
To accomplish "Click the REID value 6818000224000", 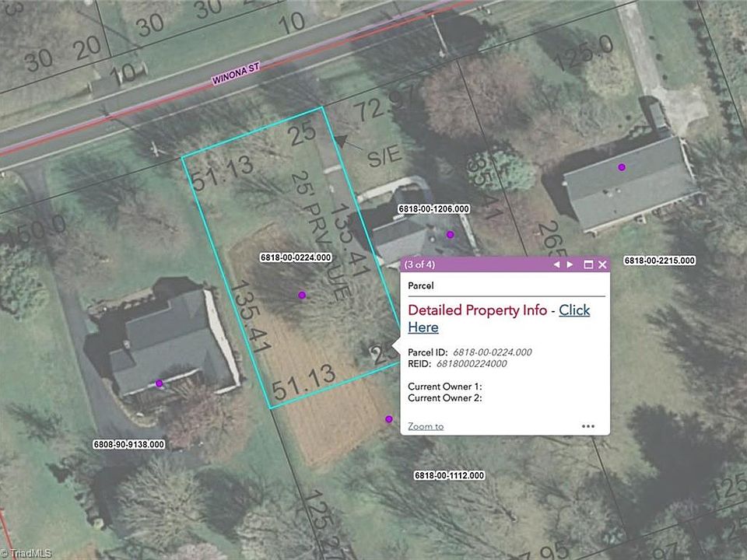I will pyautogui.click(x=472, y=364).
